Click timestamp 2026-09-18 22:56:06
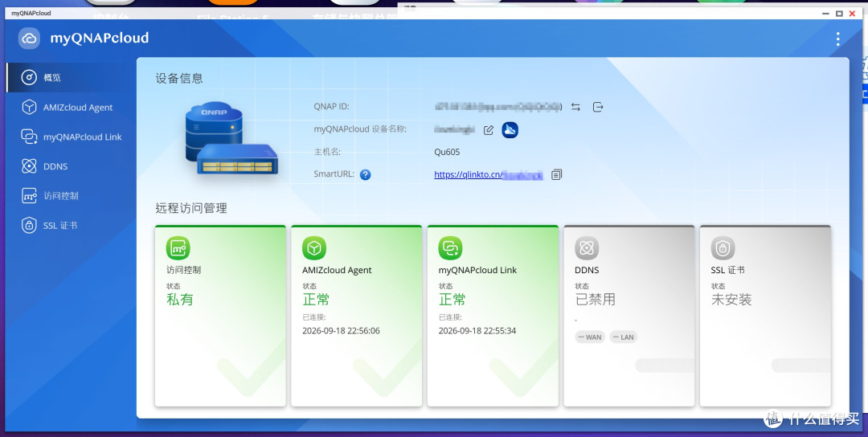 [341, 331]
